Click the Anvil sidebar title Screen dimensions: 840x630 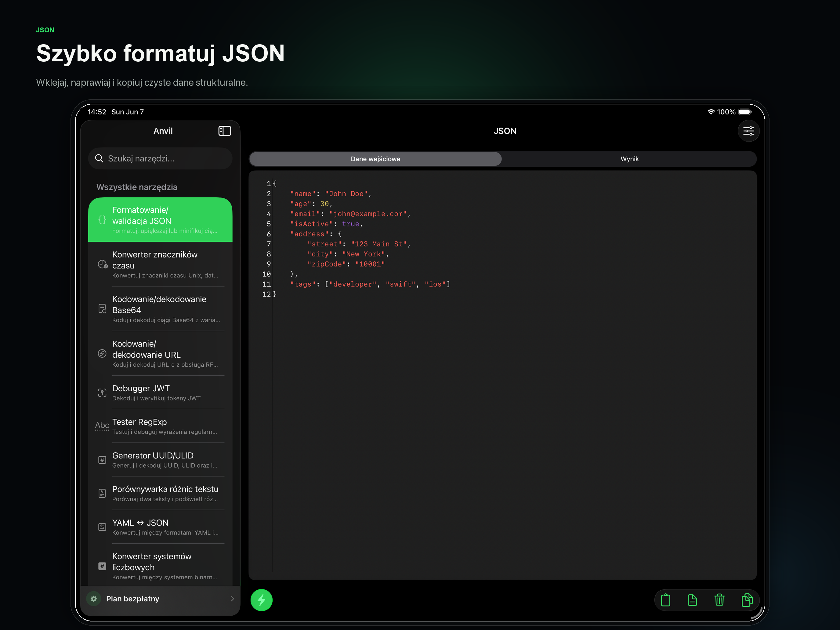coord(163,131)
